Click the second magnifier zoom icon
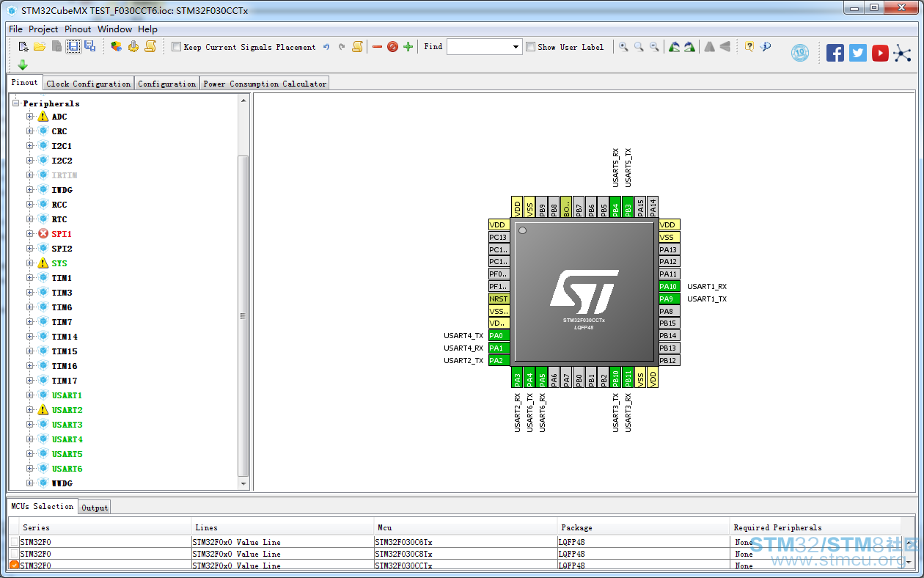The image size is (924, 578). tap(639, 47)
